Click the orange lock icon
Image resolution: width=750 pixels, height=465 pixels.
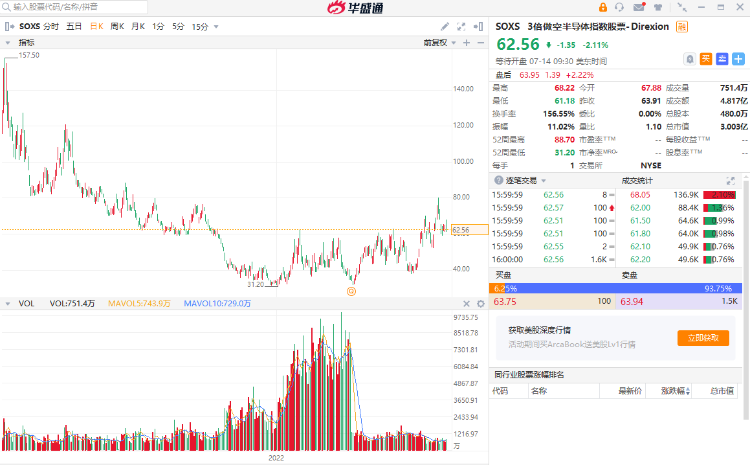(603, 7)
